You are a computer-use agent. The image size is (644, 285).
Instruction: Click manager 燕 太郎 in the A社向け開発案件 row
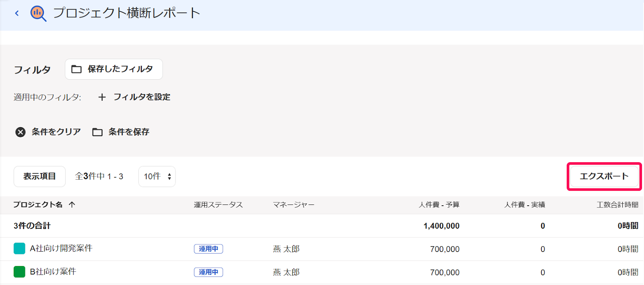286,249
